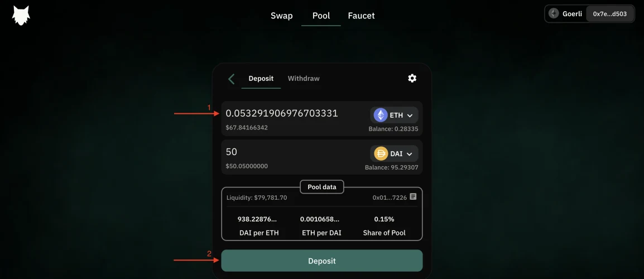Go back with the left chevron arrow

[231, 79]
